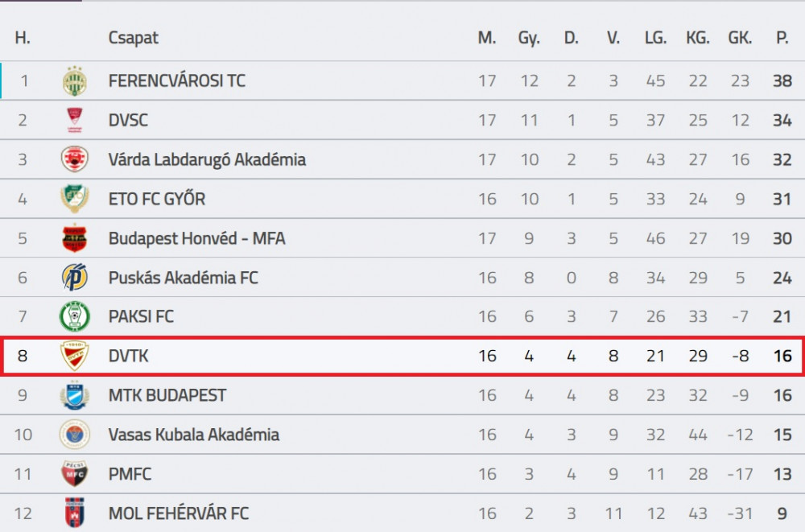Click the DVSC team logo
The height and width of the screenshot is (532, 805).
click(74, 120)
